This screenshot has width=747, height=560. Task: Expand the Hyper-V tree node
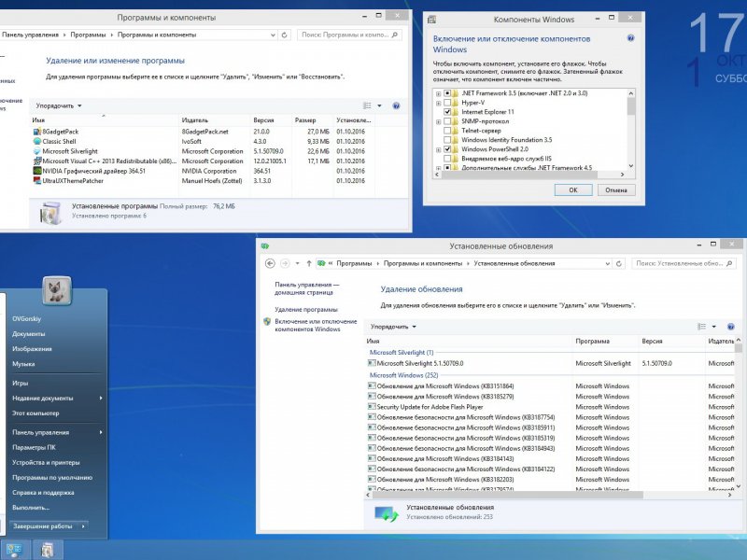(438, 103)
